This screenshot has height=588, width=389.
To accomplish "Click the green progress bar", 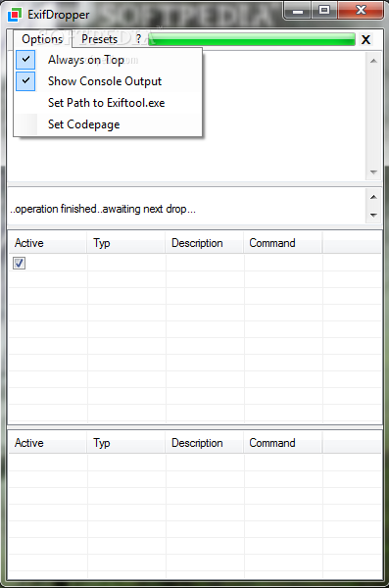I will click(x=252, y=39).
